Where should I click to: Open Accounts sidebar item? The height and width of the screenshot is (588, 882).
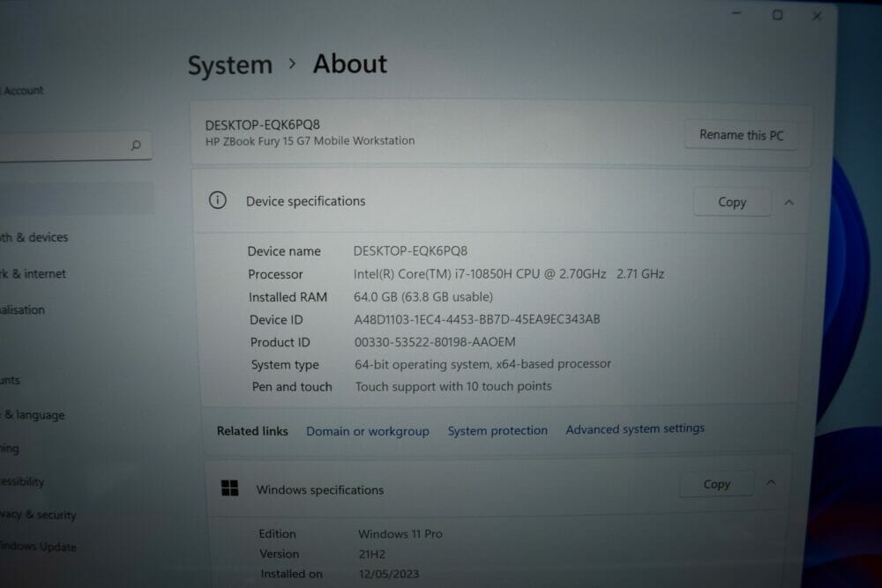tap(10, 380)
